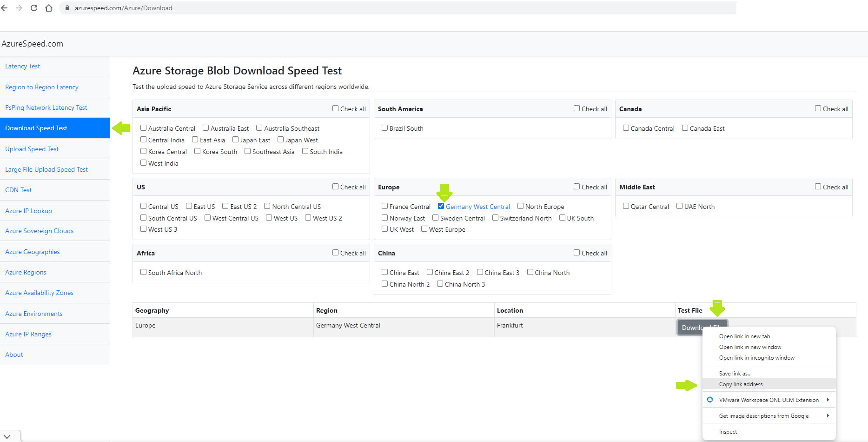Screen dimensions: 868x442
Task: Reload the page with refresh icon
Action: [34, 8]
